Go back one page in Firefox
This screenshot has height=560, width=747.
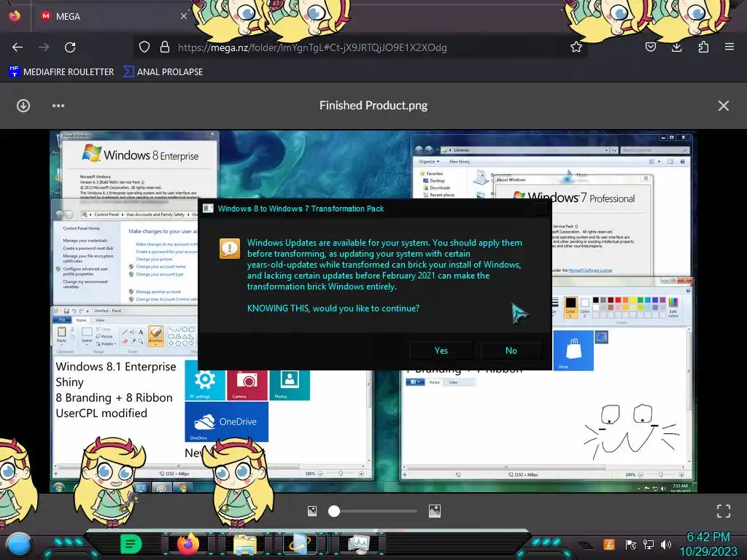tap(18, 47)
